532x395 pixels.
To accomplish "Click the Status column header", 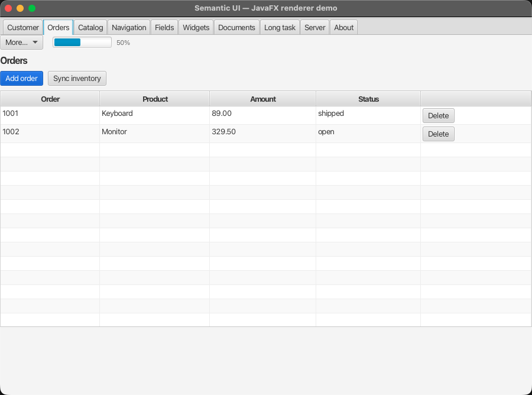I will click(x=368, y=99).
